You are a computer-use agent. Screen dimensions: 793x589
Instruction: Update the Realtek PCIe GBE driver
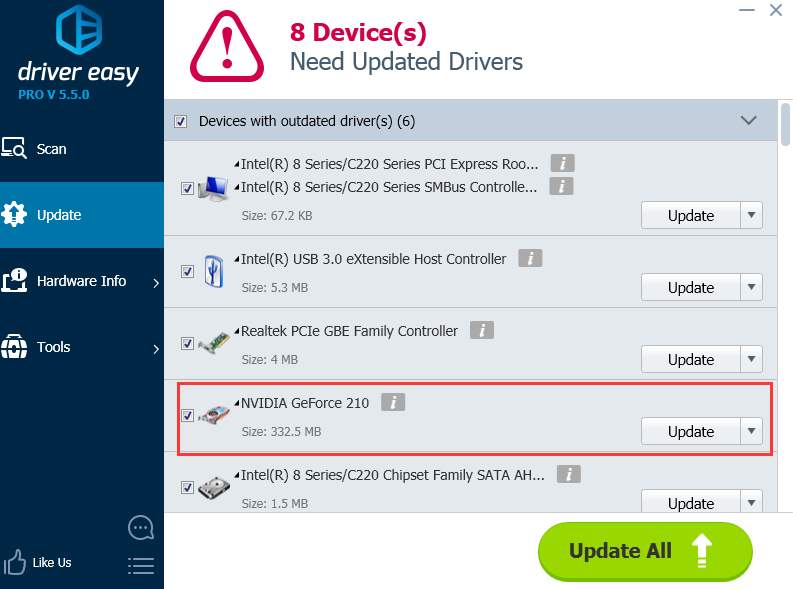tap(691, 359)
